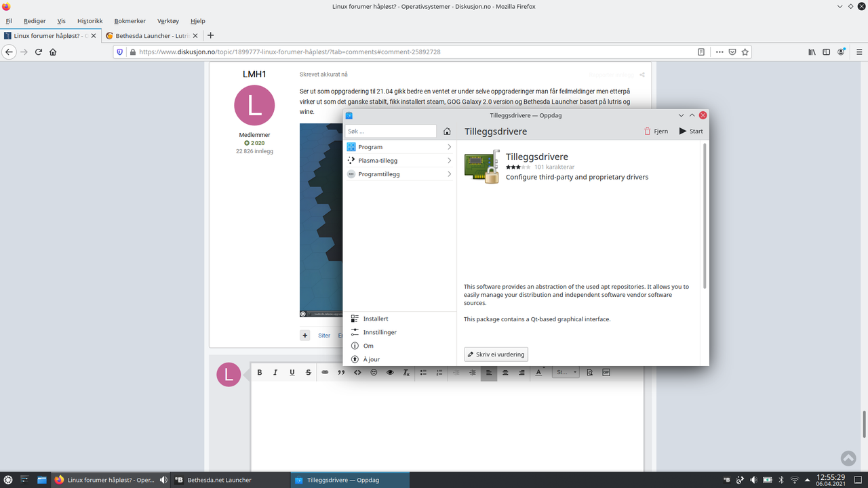The image size is (868, 488).
Task: Click the Søk search field in Oppdag
Action: tap(391, 131)
